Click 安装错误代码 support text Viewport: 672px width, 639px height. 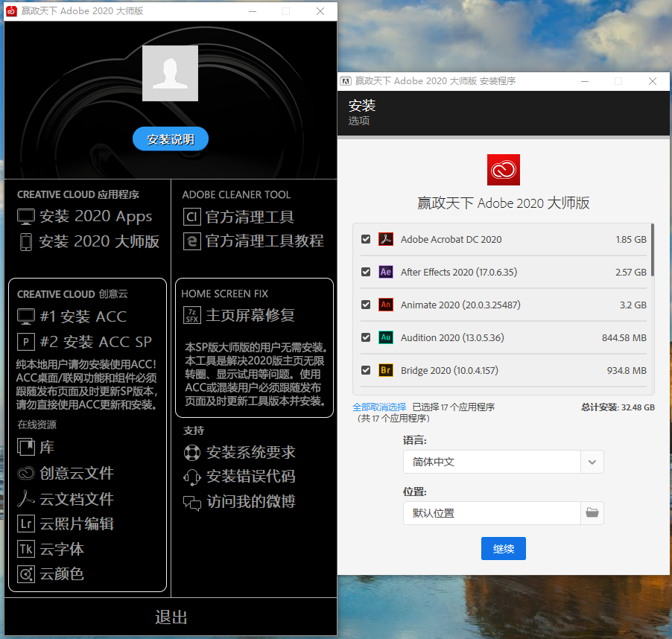click(251, 477)
